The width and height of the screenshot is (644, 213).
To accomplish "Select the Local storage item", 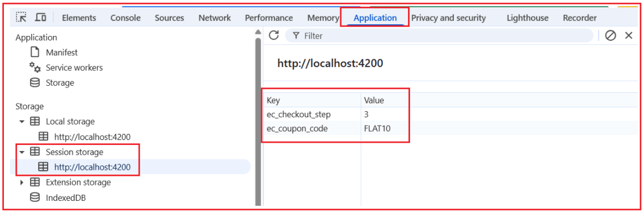I will click(70, 122).
